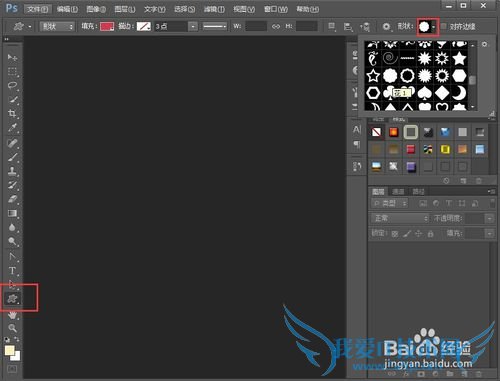Viewport: 500px width, 381px height.
Task: Click the no-color stroke swatch
Action: pos(144,26)
